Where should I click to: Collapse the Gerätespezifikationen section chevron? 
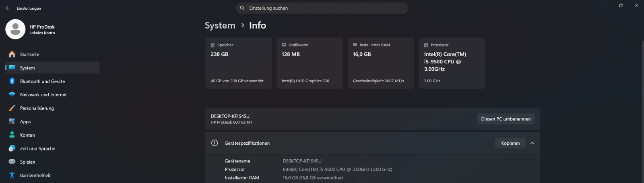532,143
